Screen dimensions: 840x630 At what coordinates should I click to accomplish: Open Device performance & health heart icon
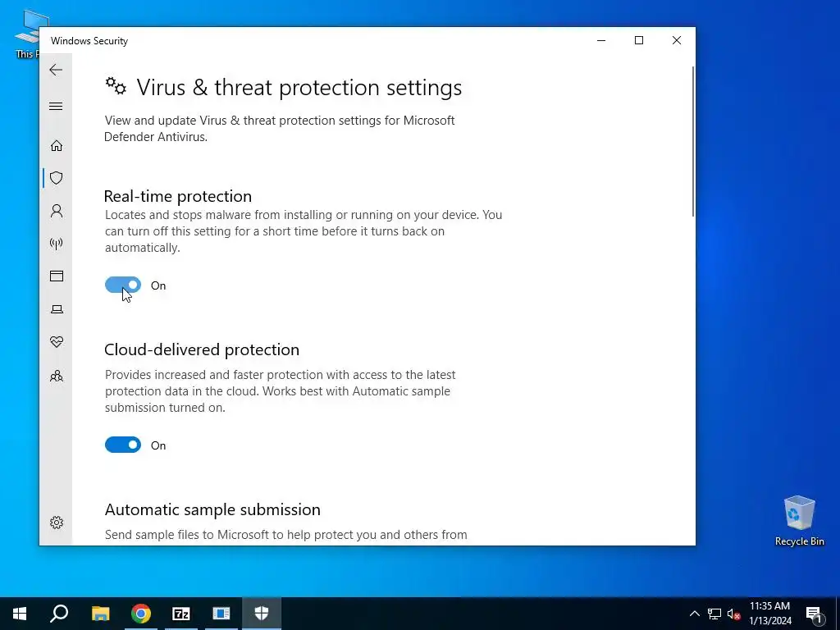click(57, 342)
